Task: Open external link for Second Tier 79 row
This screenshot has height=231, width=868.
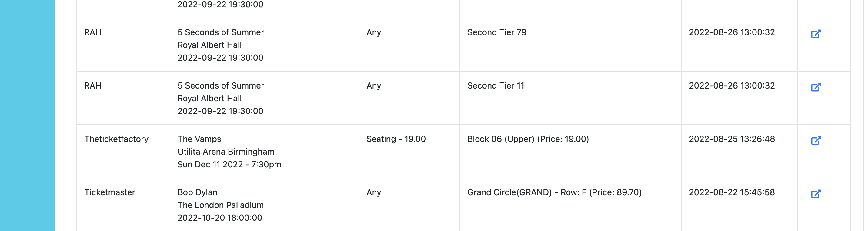Action: pyautogui.click(x=816, y=34)
